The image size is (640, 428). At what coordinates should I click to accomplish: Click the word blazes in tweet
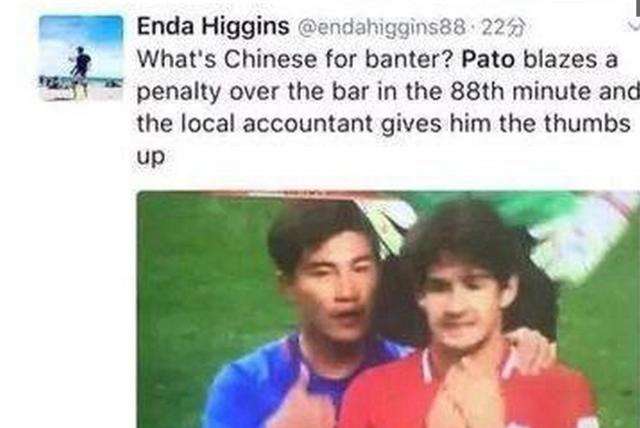pyautogui.click(x=559, y=60)
